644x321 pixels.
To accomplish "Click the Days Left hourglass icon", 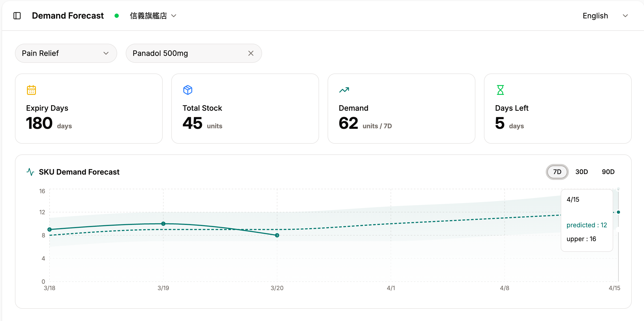I will click(x=500, y=90).
